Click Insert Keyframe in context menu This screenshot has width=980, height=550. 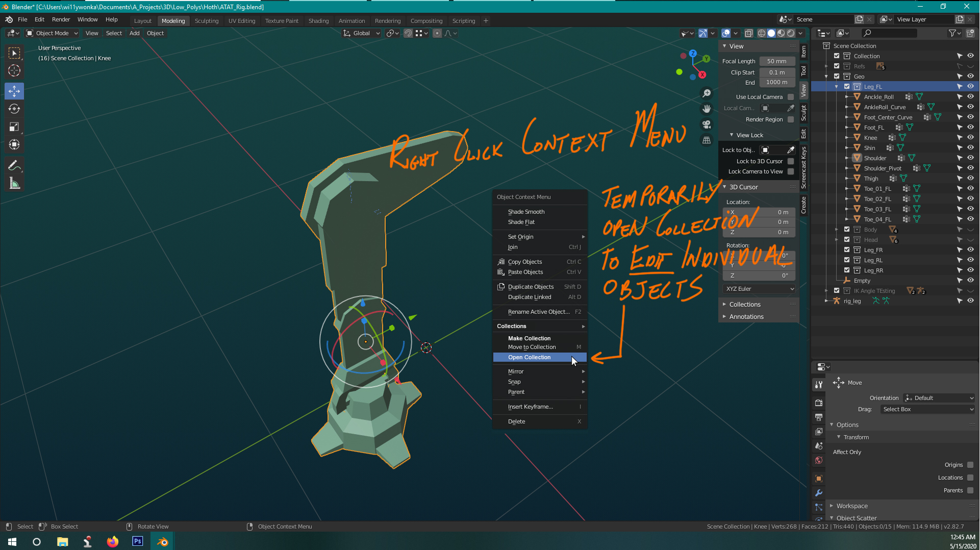tap(540, 407)
